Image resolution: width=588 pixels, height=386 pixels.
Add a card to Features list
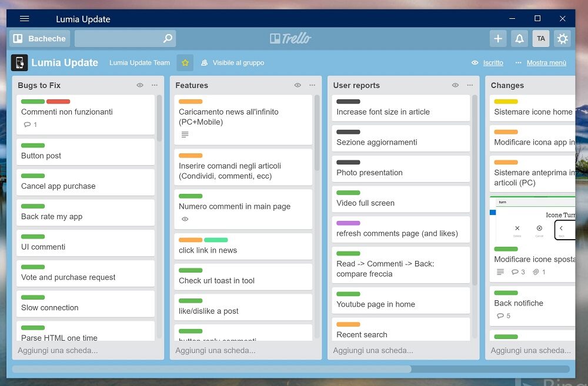tap(216, 350)
